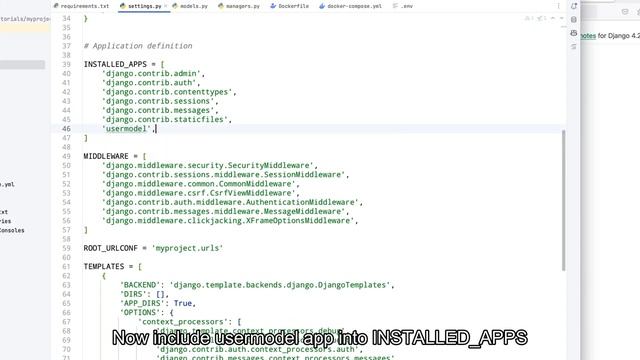
Task: Click AuthenticationMiddleware entry on line 54
Action: [x=230, y=202]
